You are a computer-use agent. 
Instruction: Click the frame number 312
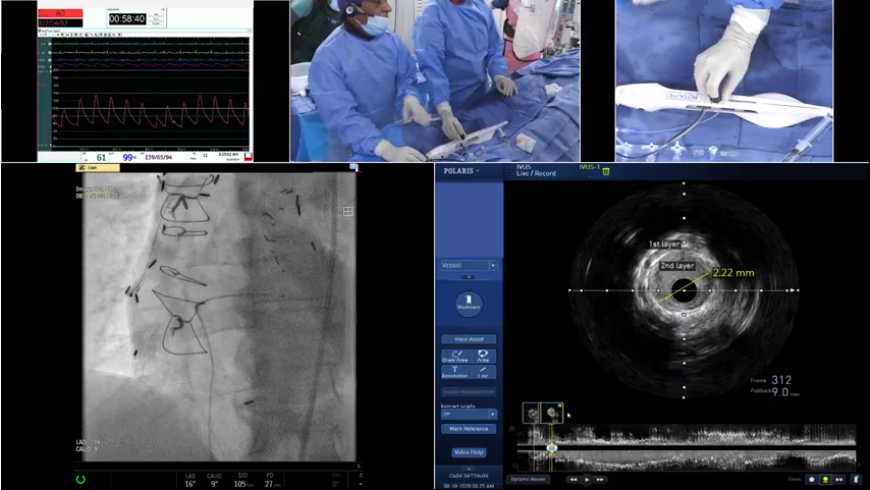[781, 380]
